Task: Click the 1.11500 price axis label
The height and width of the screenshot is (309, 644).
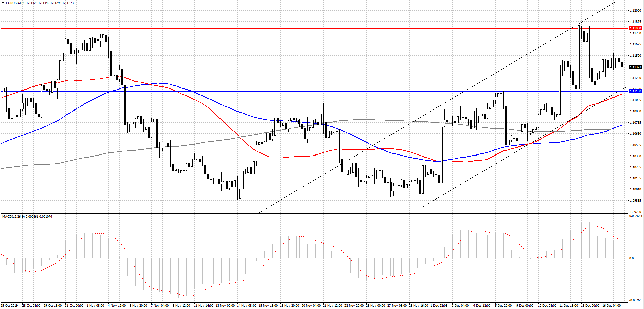Action: point(636,56)
